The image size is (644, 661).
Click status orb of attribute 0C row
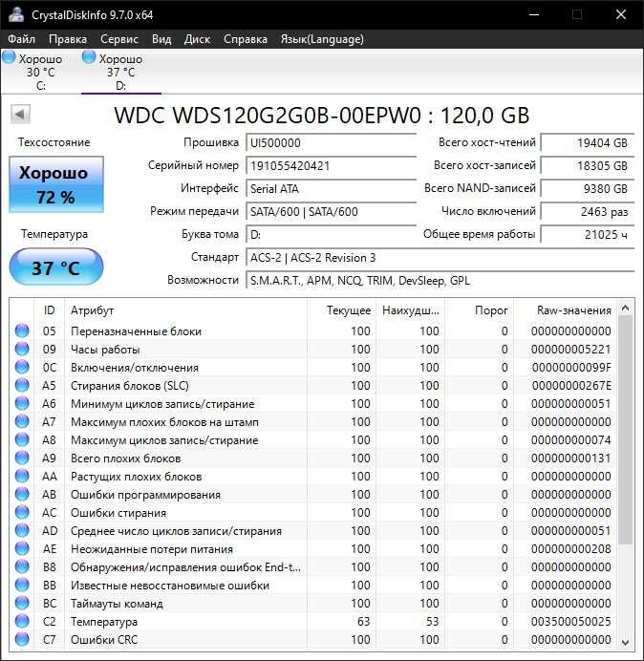pyautogui.click(x=22, y=367)
